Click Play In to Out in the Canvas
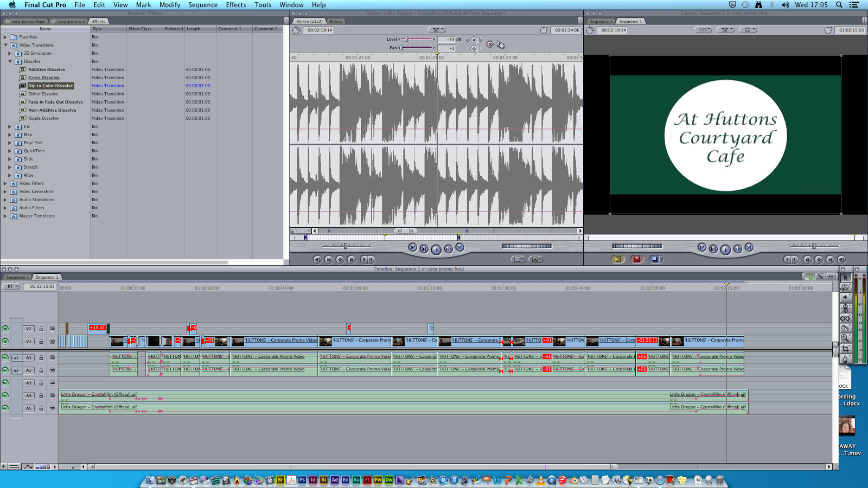The height and width of the screenshot is (488, 868). point(713,249)
